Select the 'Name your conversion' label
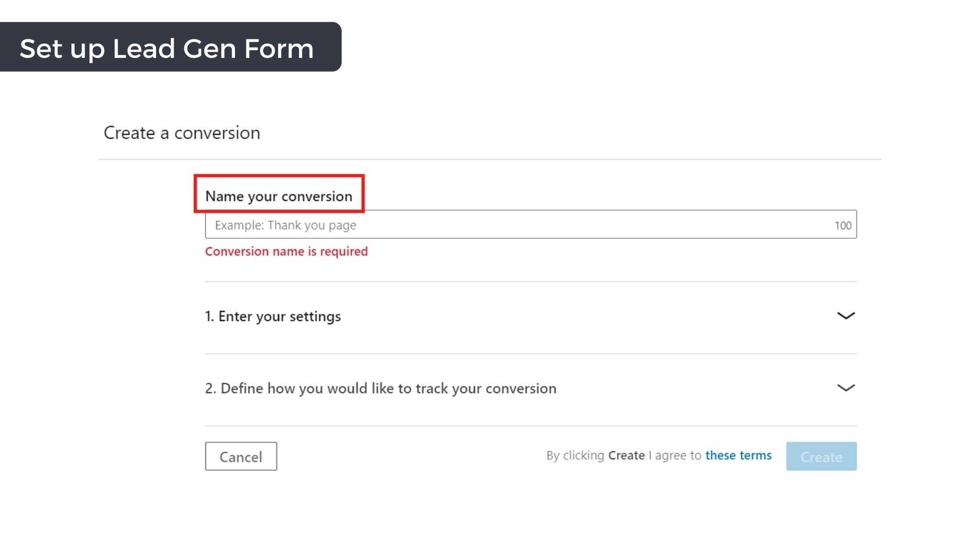The height and width of the screenshot is (555, 980). point(278,196)
